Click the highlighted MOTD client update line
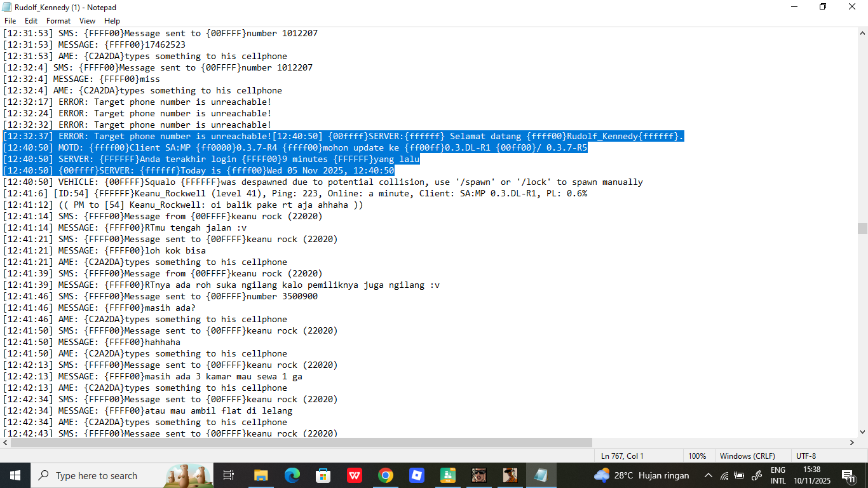The height and width of the screenshot is (488, 868). pyautogui.click(x=295, y=147)
